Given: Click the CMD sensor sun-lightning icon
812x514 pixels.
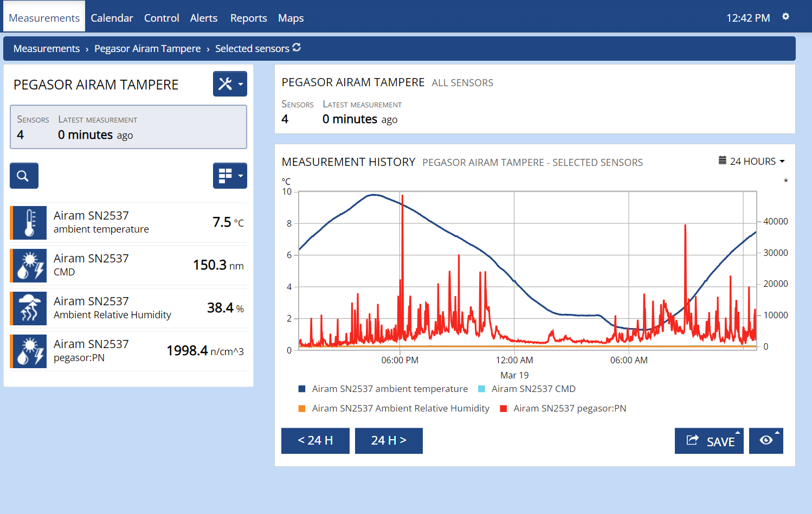Looking at the screenshot, I should coord(29,266).
